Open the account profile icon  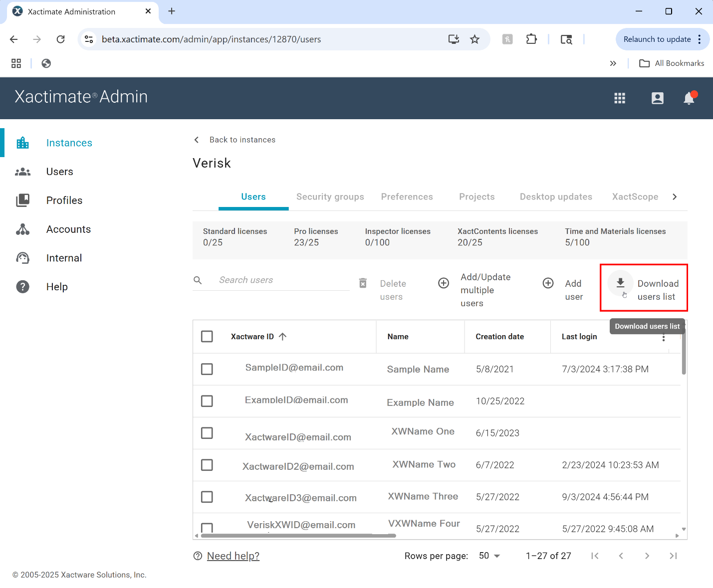tap(658, 98)
